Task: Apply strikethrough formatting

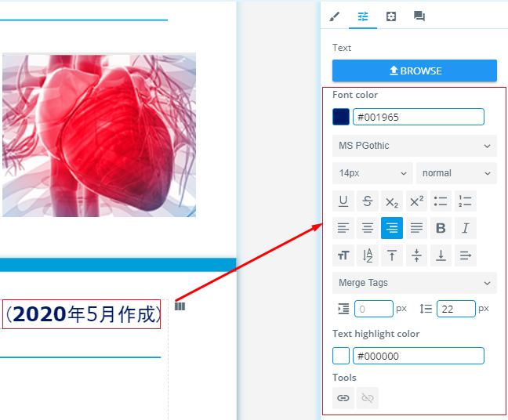Action: pyautogui.click(x=368, y=201)
